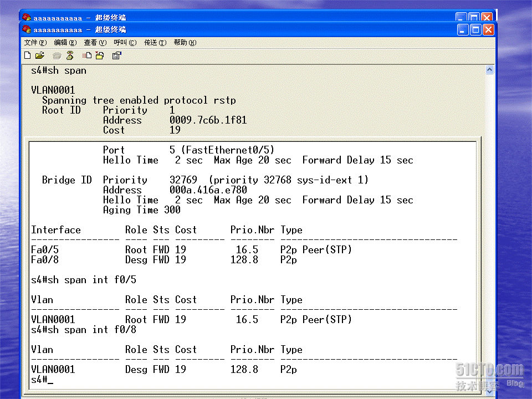
Task: Click the HyperTerminal app icon in front title bar
Action: [27, 29]
